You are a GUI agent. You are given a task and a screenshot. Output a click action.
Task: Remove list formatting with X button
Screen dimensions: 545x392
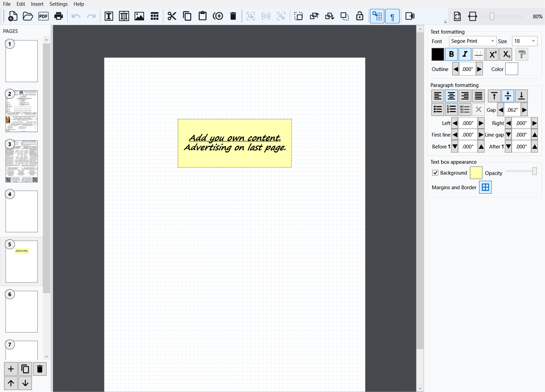[478, 109]
